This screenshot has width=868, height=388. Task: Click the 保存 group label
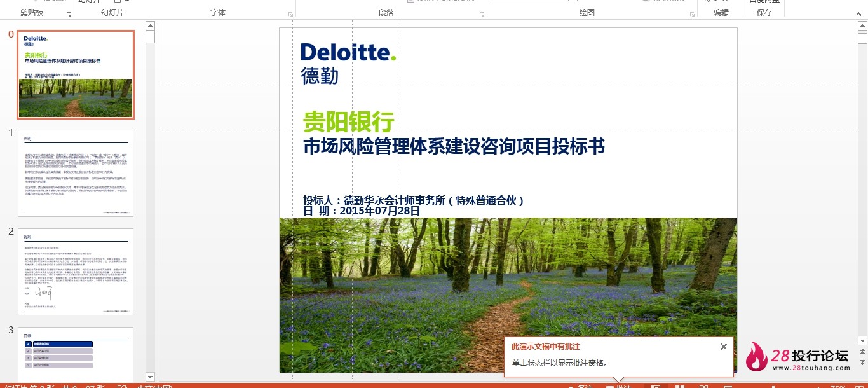coord(764,13)
